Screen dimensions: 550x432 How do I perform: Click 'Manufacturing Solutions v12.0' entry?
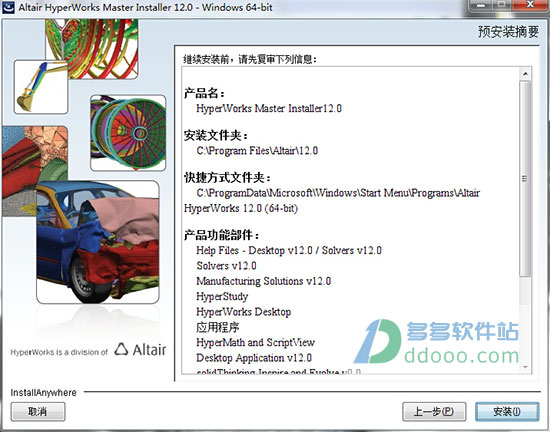(263, 281)
